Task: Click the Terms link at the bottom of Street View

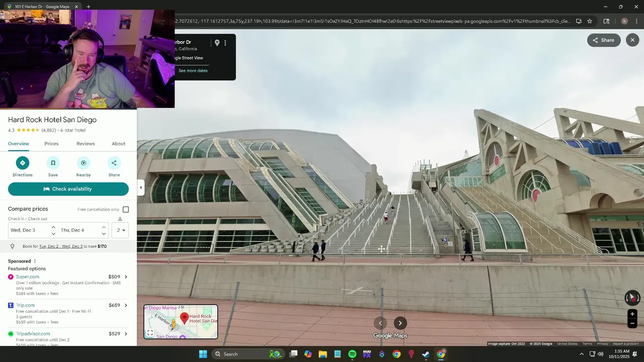Action: tap(587, 344)
